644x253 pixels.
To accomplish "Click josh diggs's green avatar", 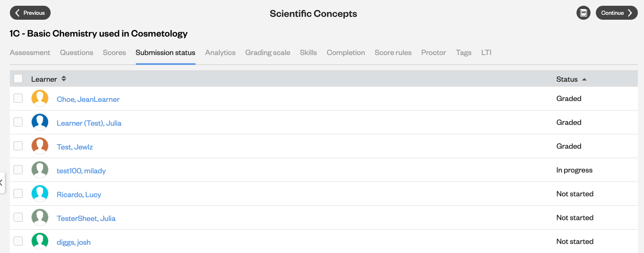I will coord(40,241).
